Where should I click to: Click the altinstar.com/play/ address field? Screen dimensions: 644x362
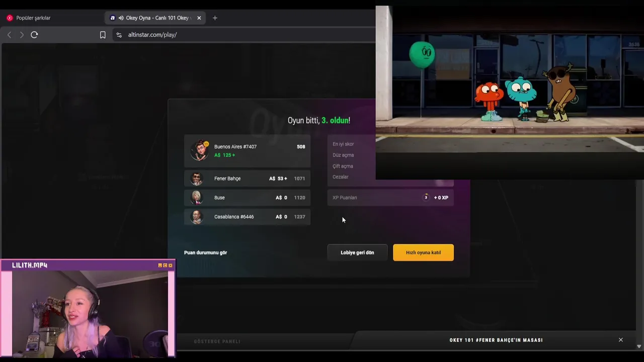152,35
